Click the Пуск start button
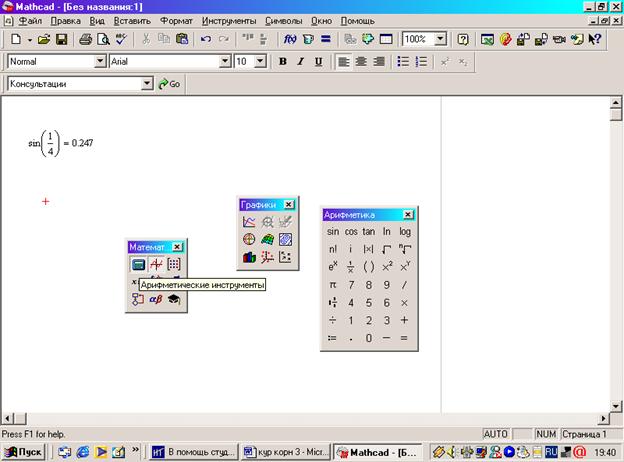Viewport: 624px width, 462px height. (24, 452)
